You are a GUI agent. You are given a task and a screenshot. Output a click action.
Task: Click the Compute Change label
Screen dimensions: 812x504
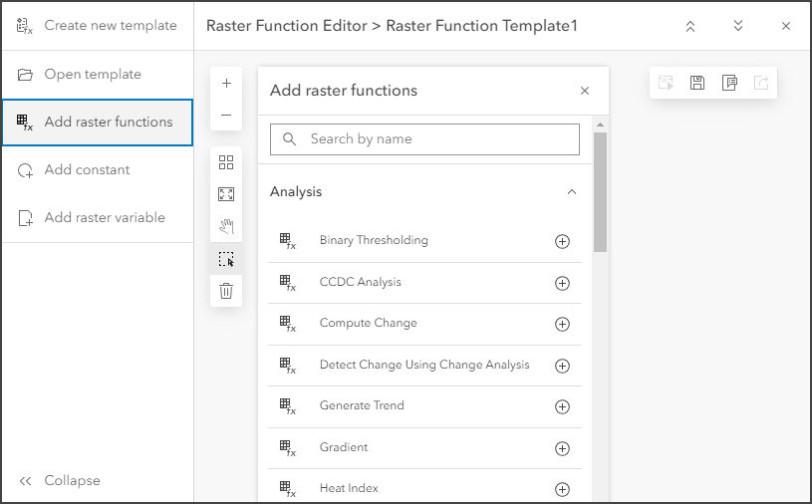[369, 323]
